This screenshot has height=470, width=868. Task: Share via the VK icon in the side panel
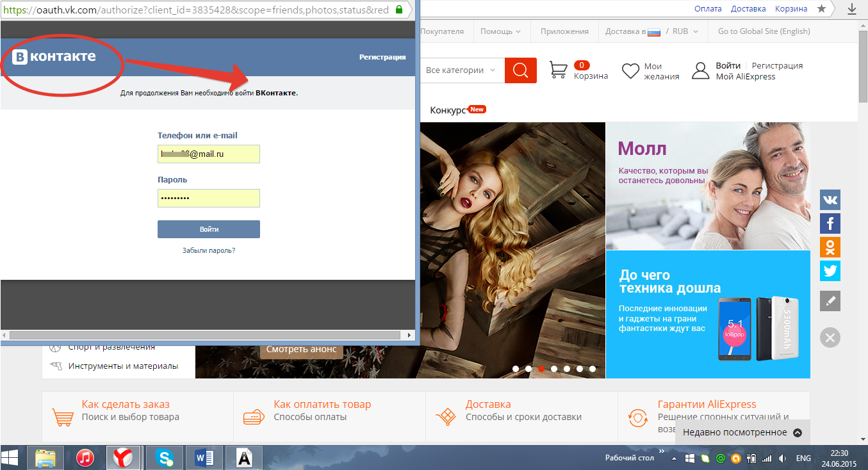coord(830,200)
